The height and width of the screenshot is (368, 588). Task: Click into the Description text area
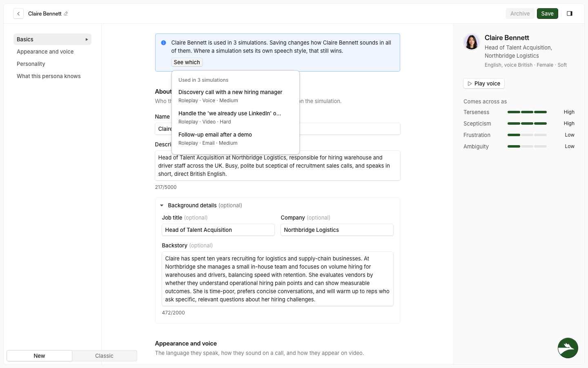[278, 166]
